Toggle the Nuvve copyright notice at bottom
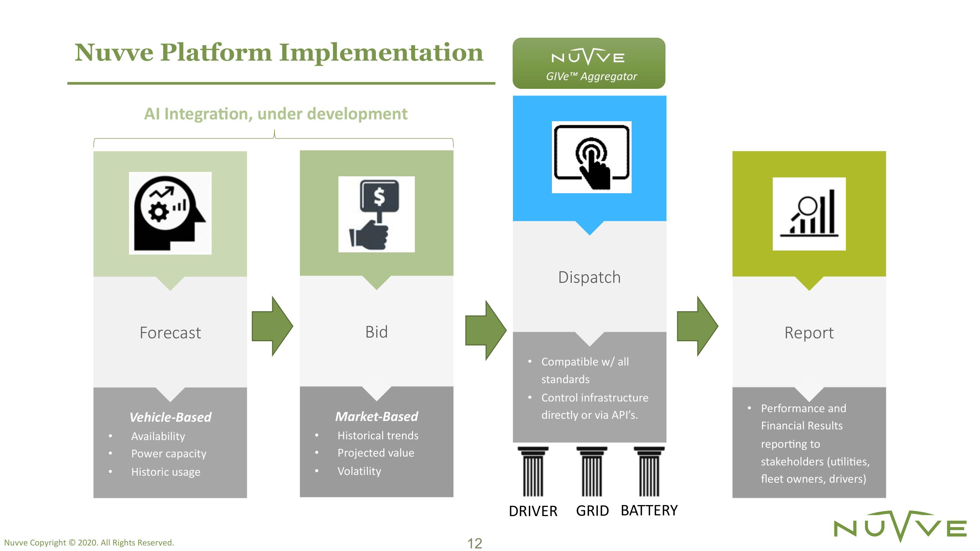 pos(104,534)
